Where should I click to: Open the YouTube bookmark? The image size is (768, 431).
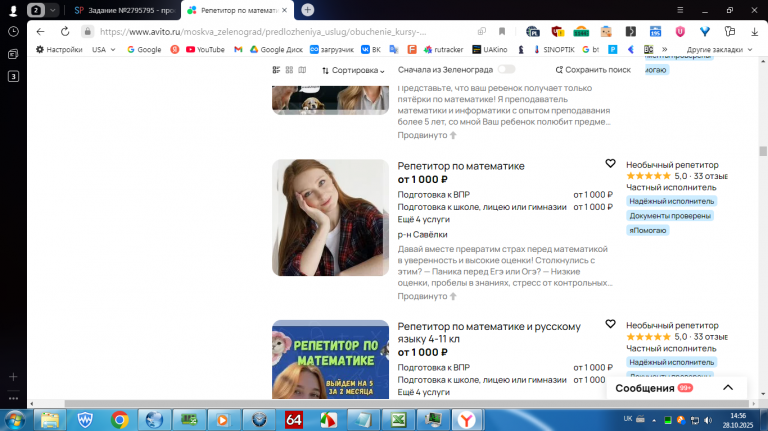click(x=205, y=49)
